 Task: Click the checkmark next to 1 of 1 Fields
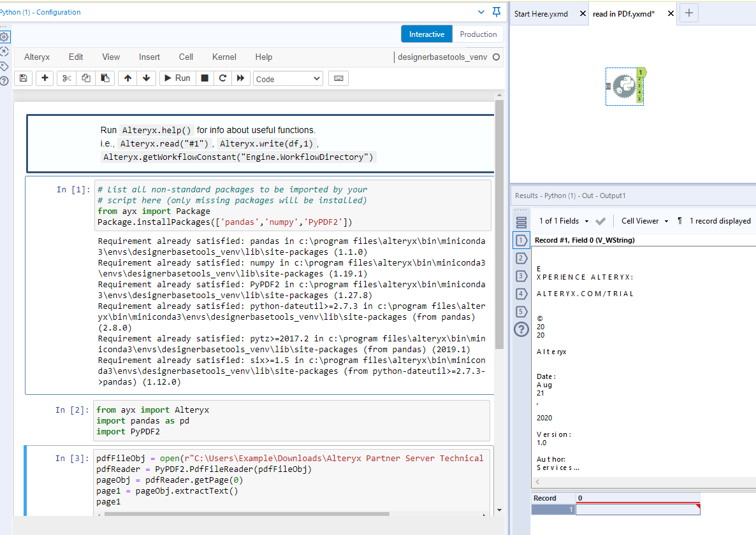coord(599,220)
